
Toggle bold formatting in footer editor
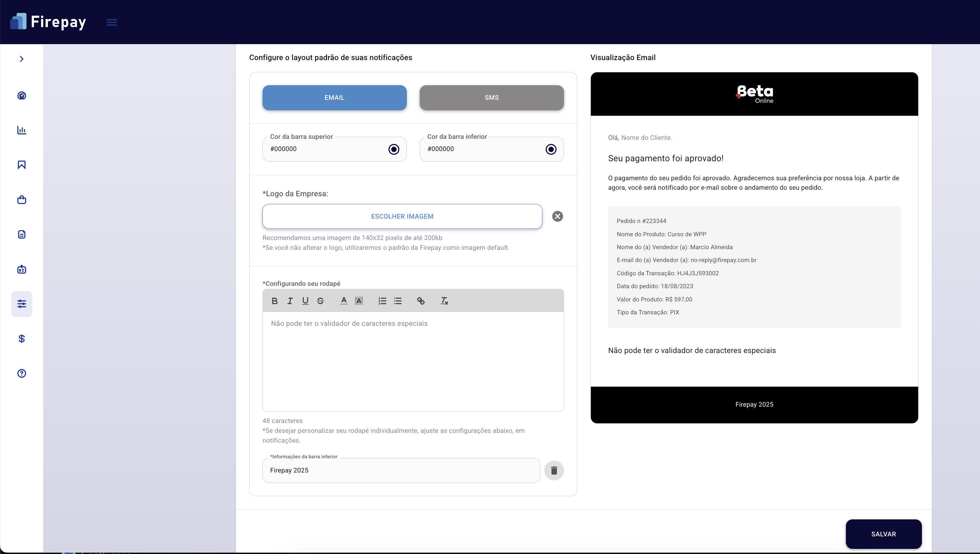pyautogui.click(x=274, y=301)
